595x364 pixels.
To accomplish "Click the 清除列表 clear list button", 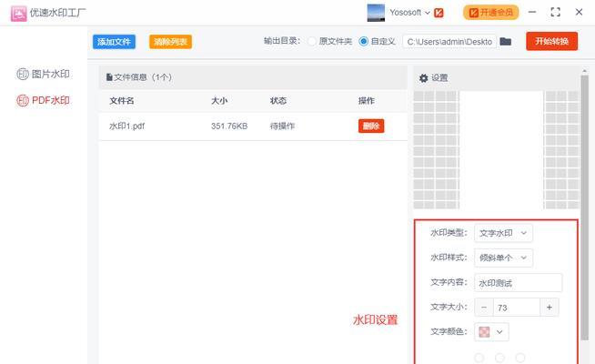I will [170, 42].
